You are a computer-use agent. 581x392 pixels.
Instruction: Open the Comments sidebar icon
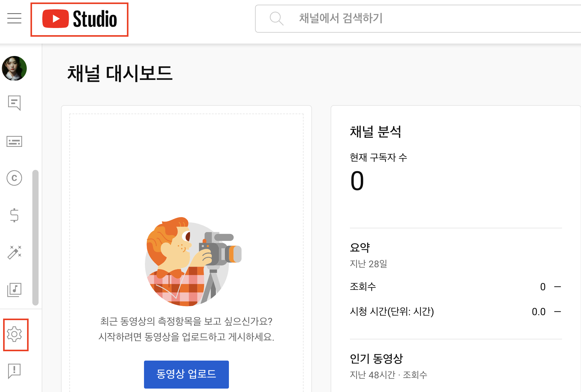pos(14,103)
